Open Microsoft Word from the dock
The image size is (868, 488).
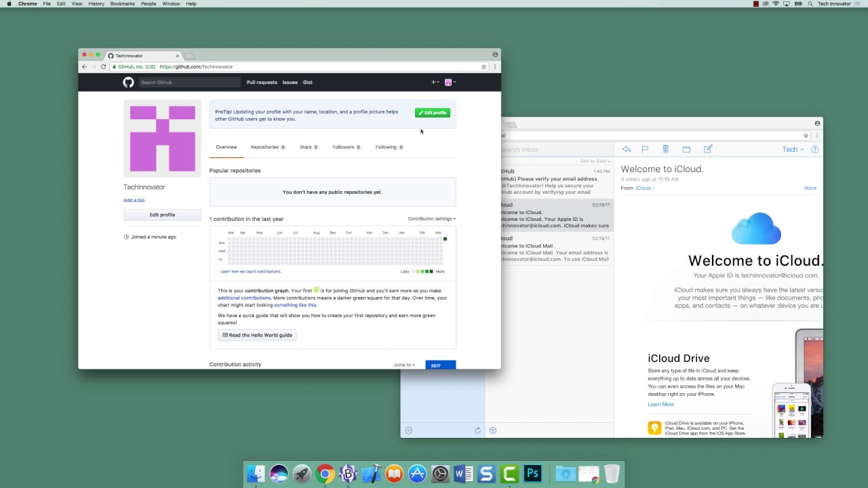(463, 474)
